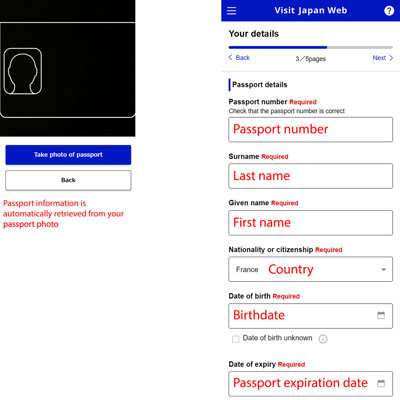Click the 3/5pages indicator text

click(311, 59)
